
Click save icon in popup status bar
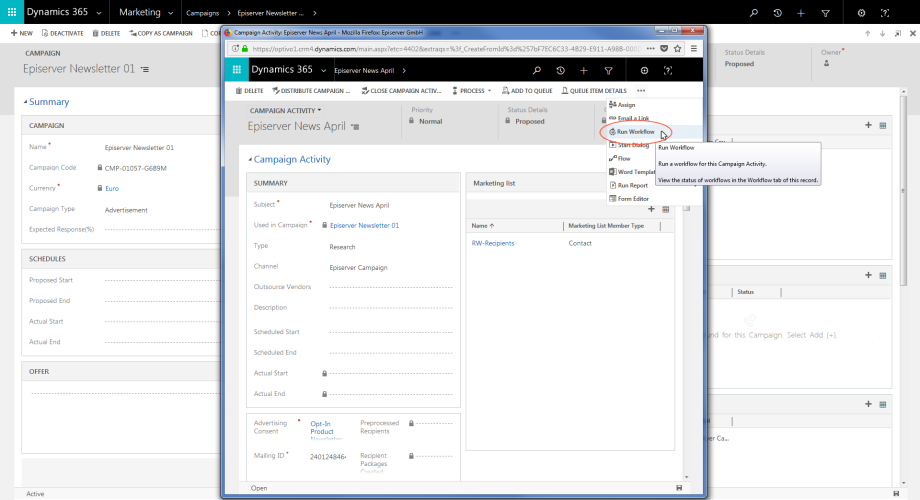tap(679, 488)
